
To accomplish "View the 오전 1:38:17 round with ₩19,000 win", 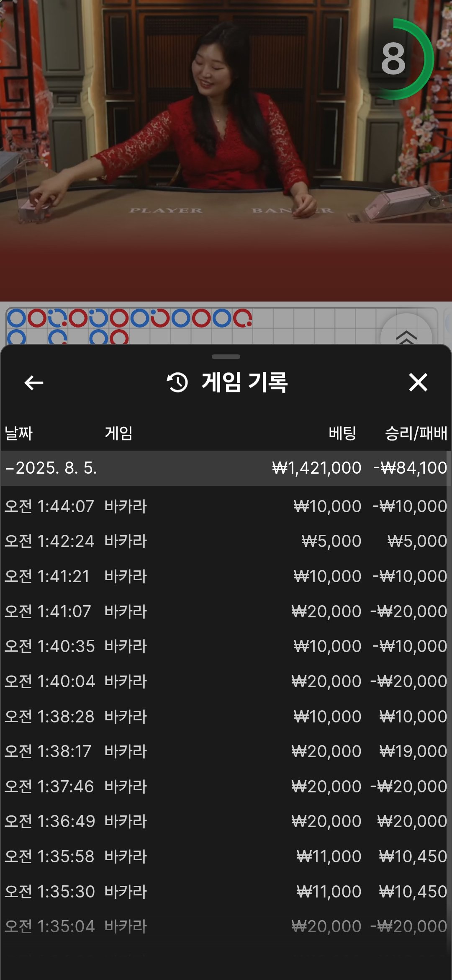I will point(225,751).
